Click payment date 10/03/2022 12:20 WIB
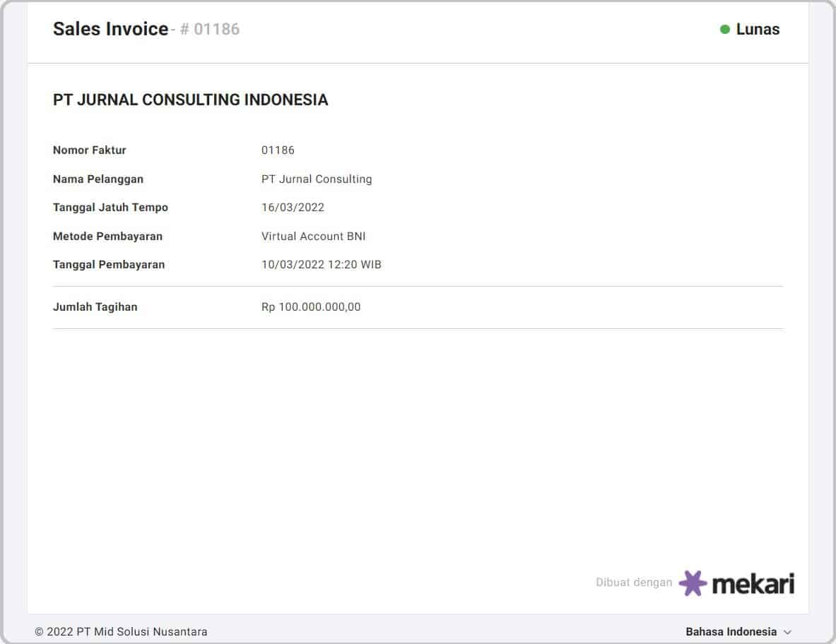 [322, 265]
